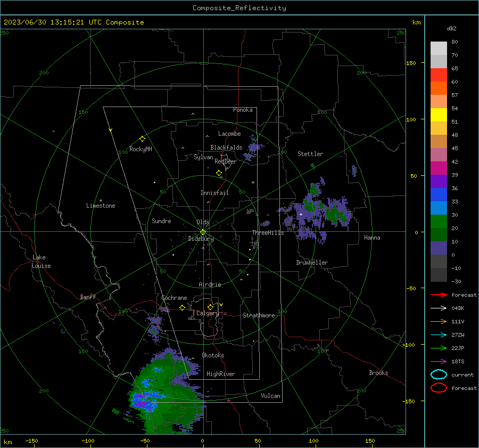Select the cyan 27ZW arrow icon
479x448 pixels.
click(439, 335)
